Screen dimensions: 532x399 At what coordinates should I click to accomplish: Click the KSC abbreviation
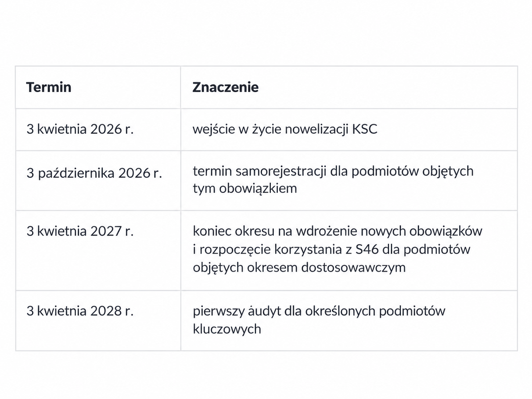pos(364,129)
